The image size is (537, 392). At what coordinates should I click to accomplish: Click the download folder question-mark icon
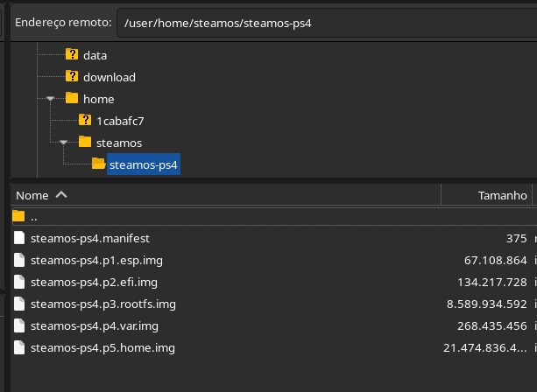pos(72,76)
